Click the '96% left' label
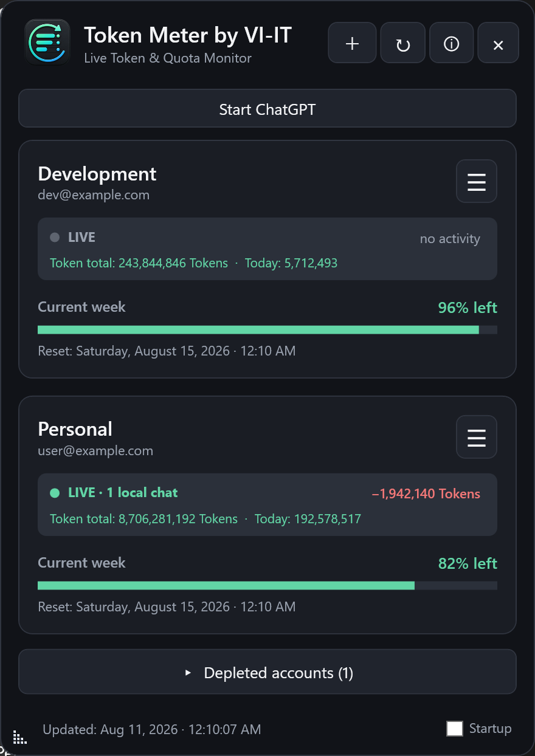The image size is (535, 756). [x=468, y=308]
